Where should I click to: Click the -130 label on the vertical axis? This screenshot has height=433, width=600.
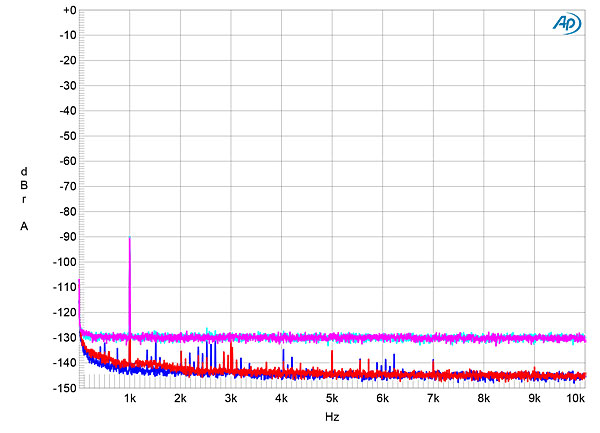coord(64,337)
